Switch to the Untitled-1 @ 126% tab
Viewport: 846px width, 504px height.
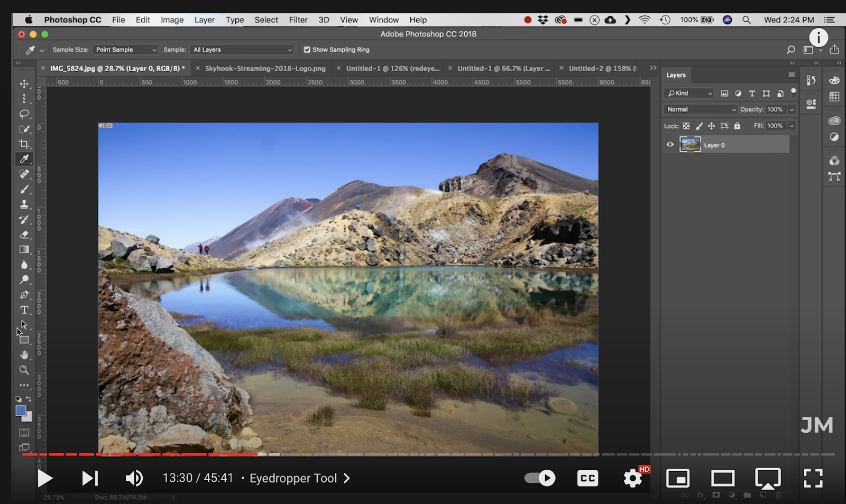393,68
